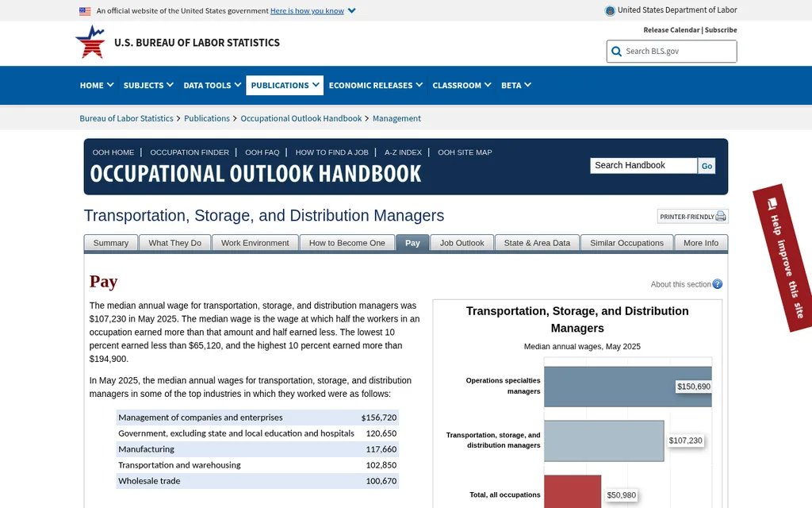Click the $107,230 transportation managers chart bar

pyautogui.click(x=603, y=441)
